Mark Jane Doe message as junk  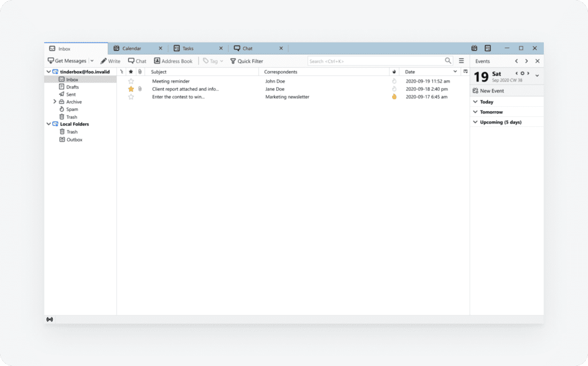pos(394,89)
